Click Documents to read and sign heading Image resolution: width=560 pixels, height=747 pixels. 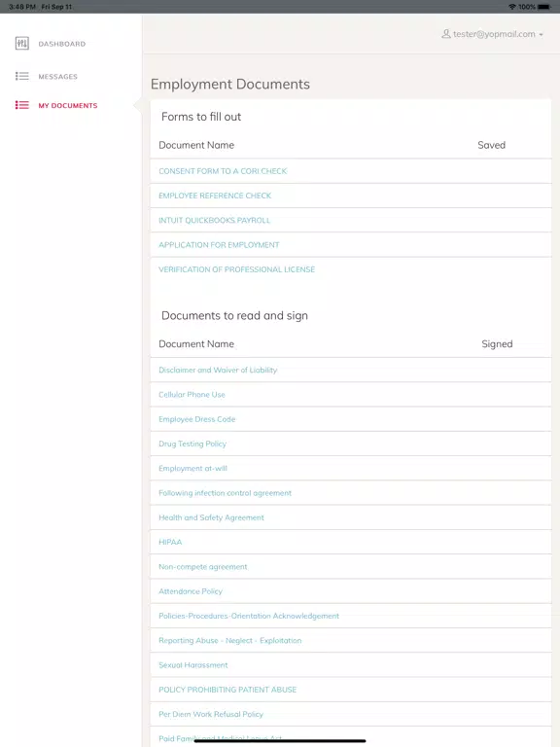click(234, 316)
